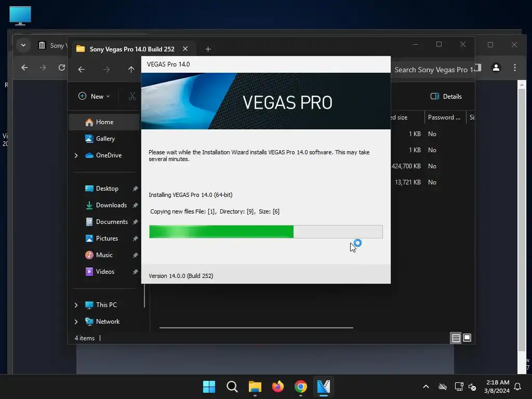This screenshot has height=399, width=532.
Task: Expand the This PC tree node
Action: click(x=76, y=305)
